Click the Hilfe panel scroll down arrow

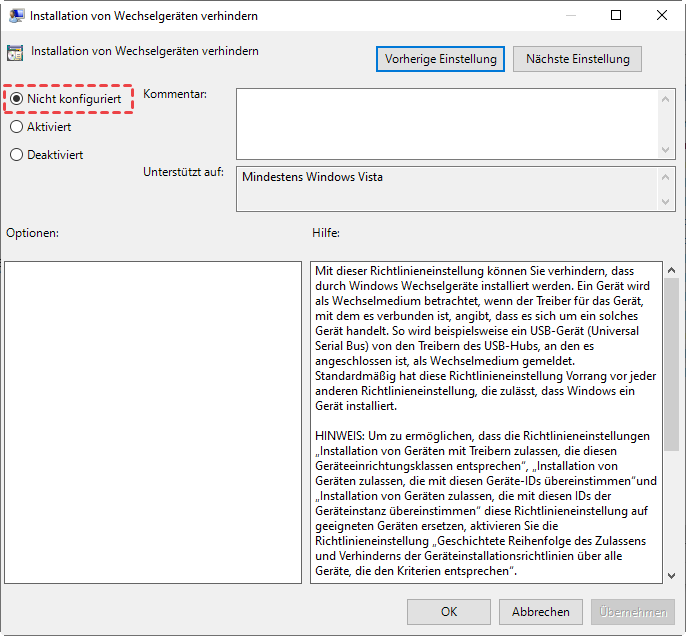672,576
